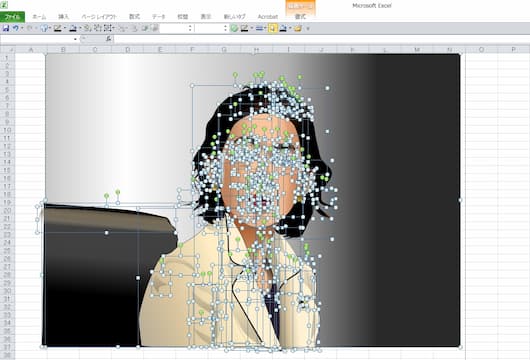The image size is (530, 360).
Task: Click the green checkmark icon in toolbar
Action: click(x=234, y=28)
